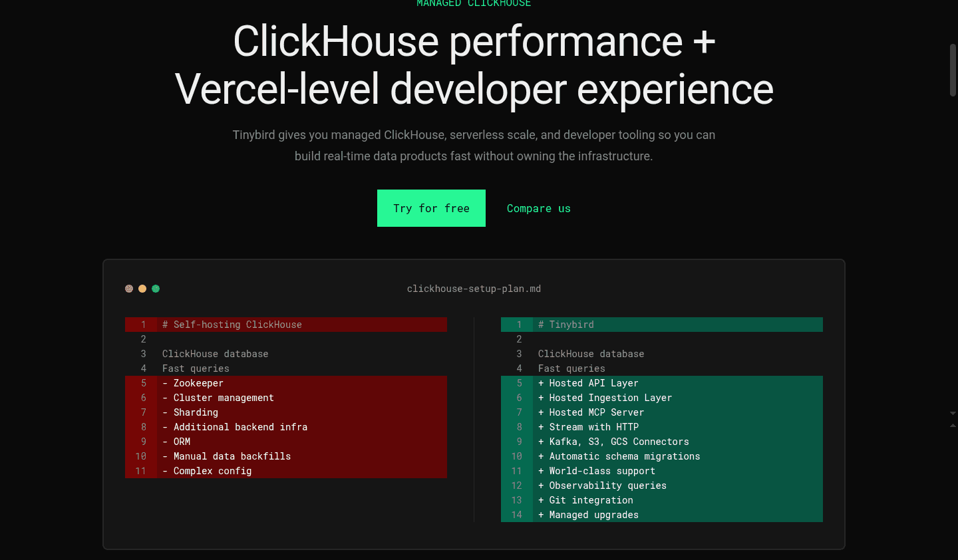This screenshot has height=560, width=958.
Task: Select the '- Zookeeper' removed line
Action: coord(286,383)
